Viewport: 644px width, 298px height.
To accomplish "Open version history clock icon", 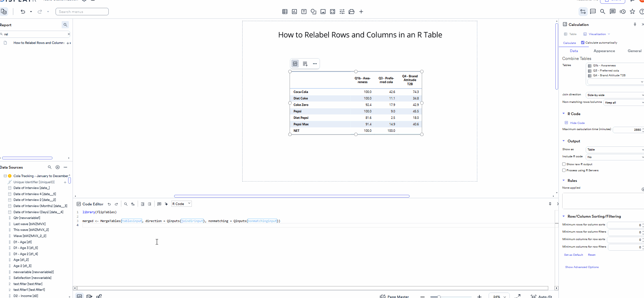I will coord(623,12).
